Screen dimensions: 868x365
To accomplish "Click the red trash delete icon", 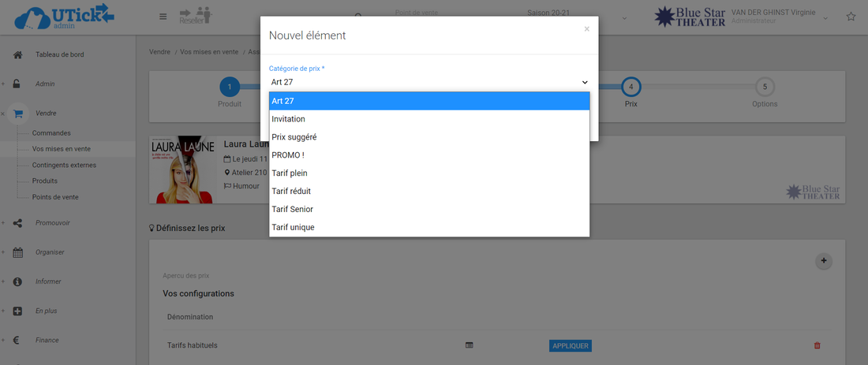I will [x=817, y=345].
